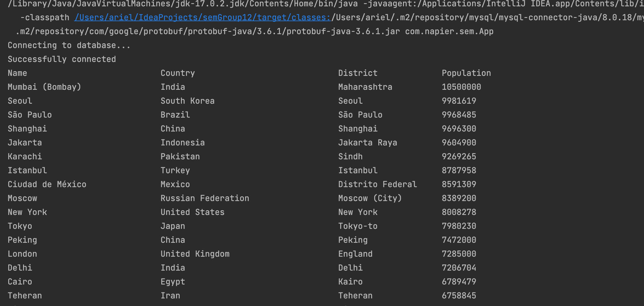Click the 'Name' column header

point(17,73)
